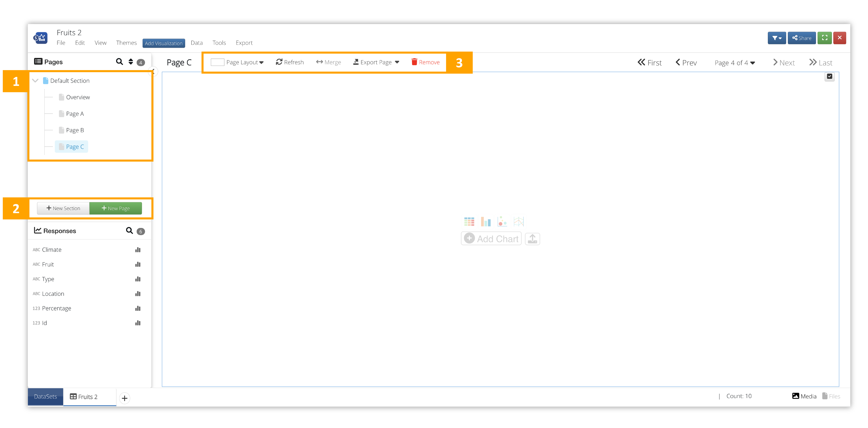
Task: Click the red close X button
Action: click(840, 38)
